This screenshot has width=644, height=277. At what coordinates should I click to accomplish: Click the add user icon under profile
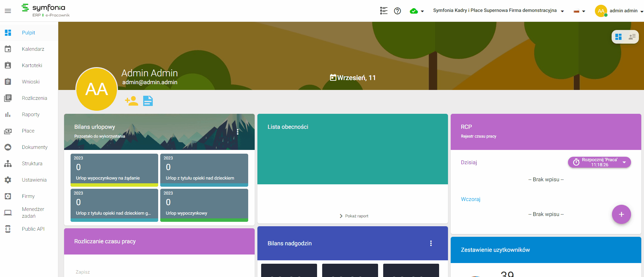pos(132,101)
